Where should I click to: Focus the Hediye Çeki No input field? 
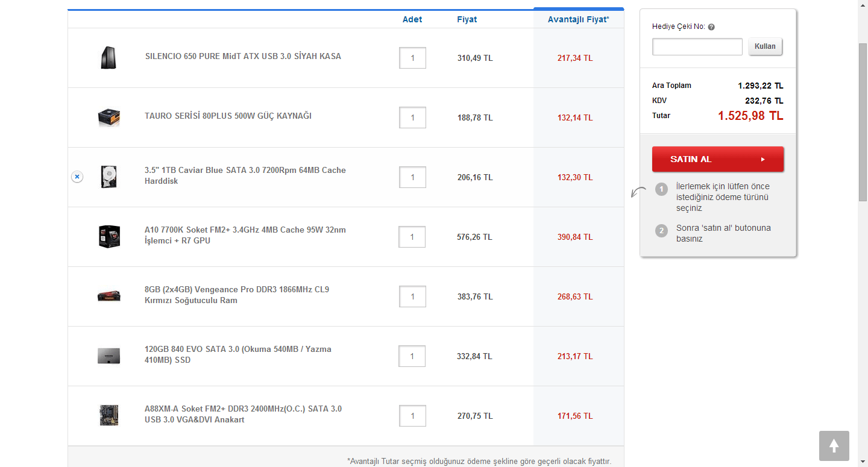pyautogui.click(x=697, y=47)
